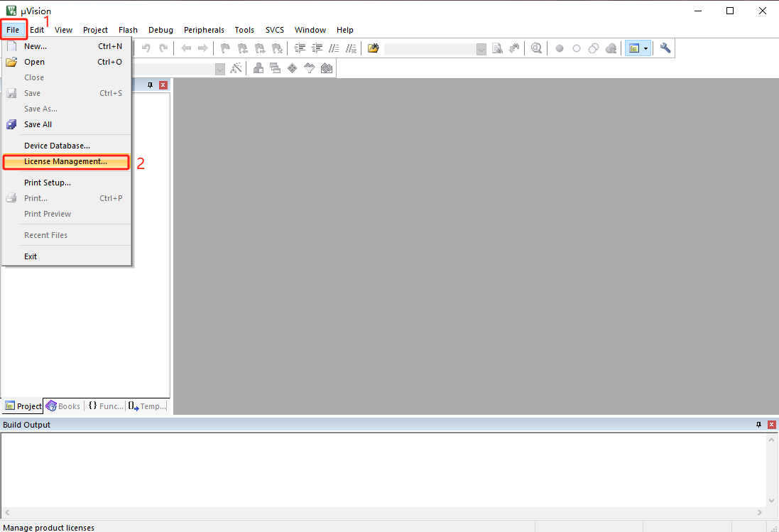
Task: Enable/disable breakpoint hollow circle icon
Action: (x=577, y=48)
